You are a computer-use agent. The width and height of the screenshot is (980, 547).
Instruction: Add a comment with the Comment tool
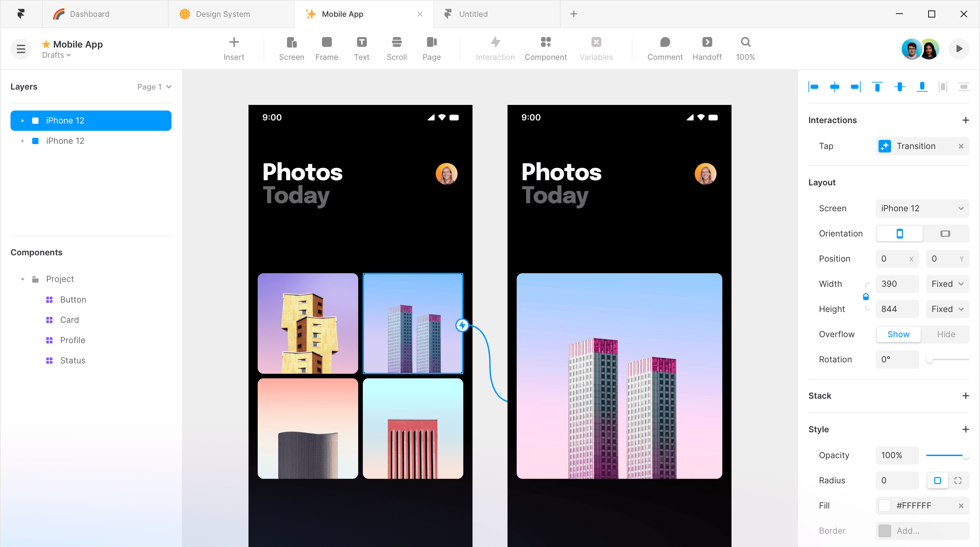[665, 48]
